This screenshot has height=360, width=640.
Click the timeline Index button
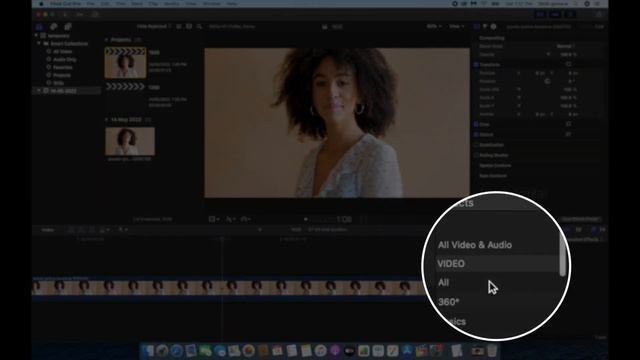pyautogui.click(x=48, y=230)
